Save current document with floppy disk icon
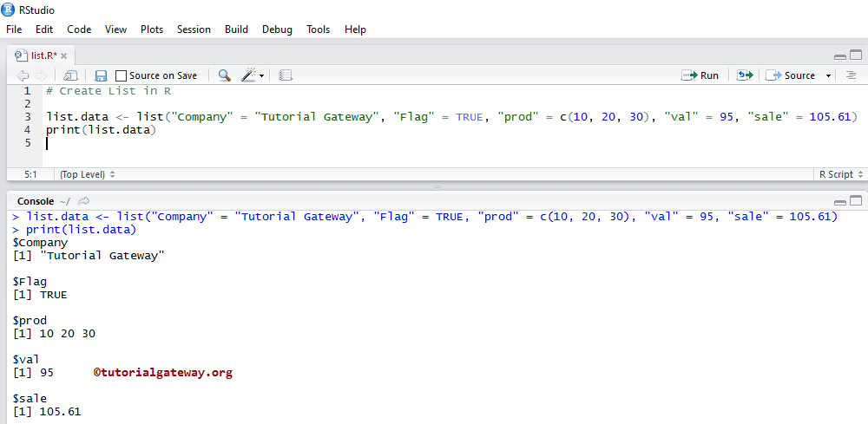 [101, 75]
